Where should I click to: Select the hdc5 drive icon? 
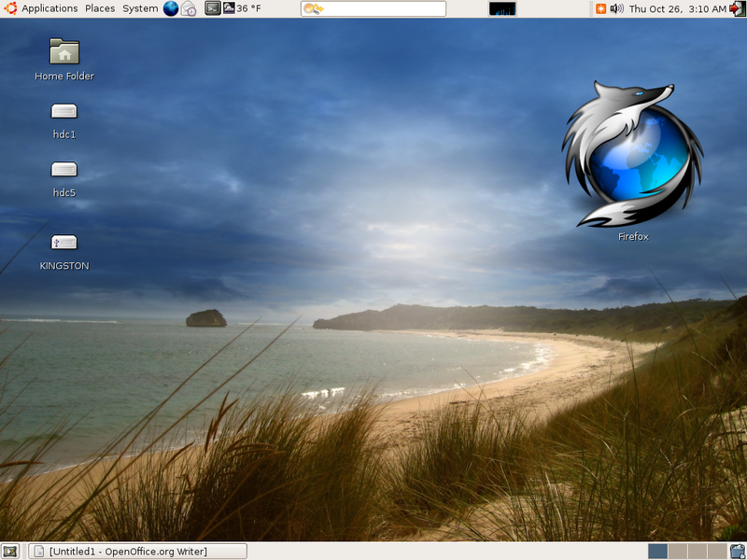coord(64,179)
